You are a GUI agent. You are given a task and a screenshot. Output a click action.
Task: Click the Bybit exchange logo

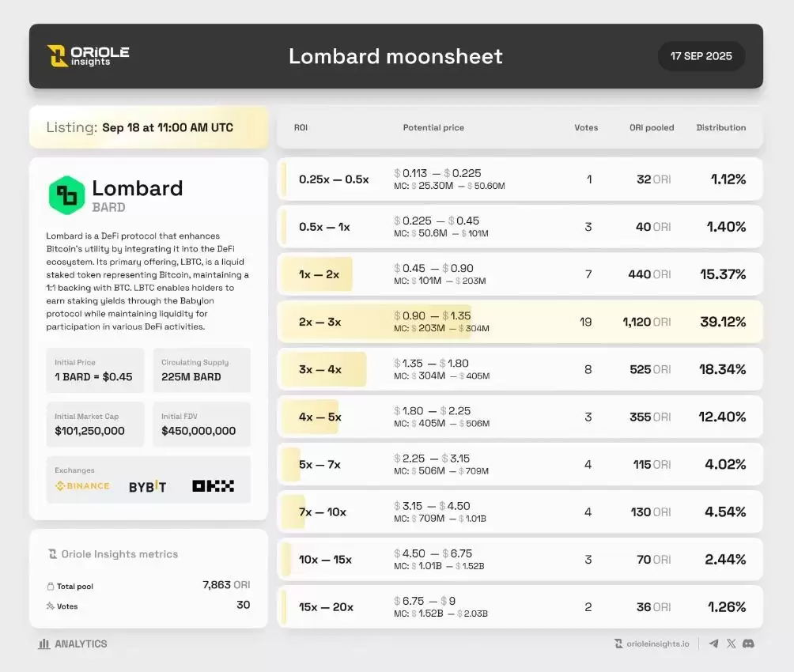(x=148, y=486)
